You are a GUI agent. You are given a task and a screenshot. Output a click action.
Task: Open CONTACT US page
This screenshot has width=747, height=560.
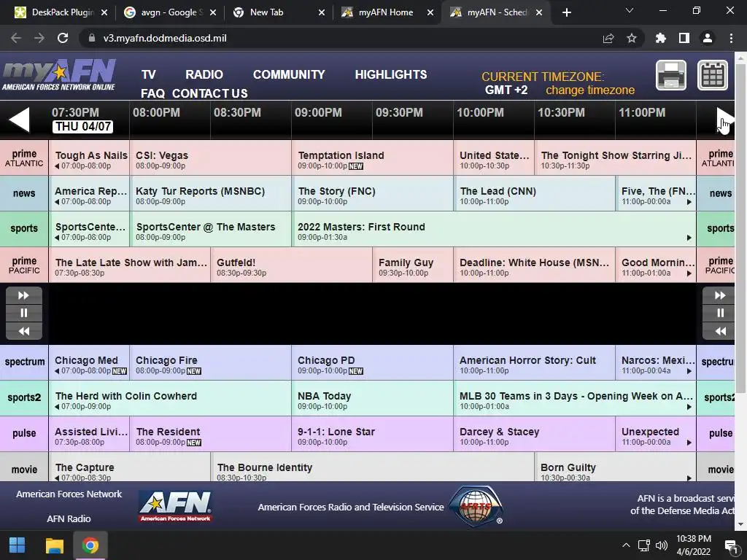tap(209, 93)
